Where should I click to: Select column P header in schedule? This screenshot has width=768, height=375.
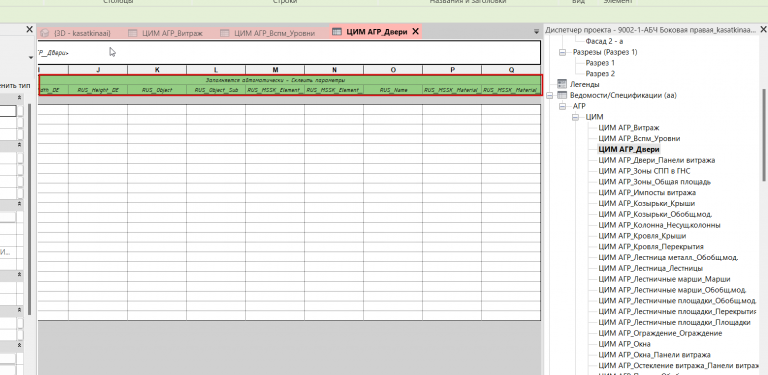click(452, 70)
